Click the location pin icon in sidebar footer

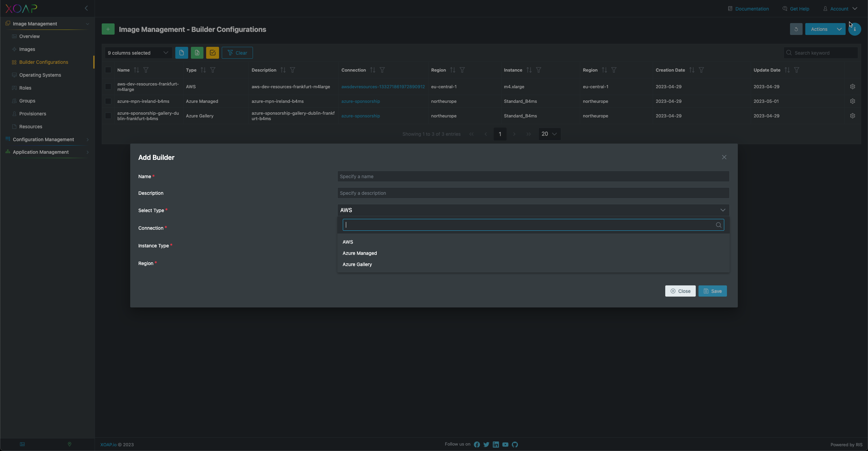pos(70,444)
